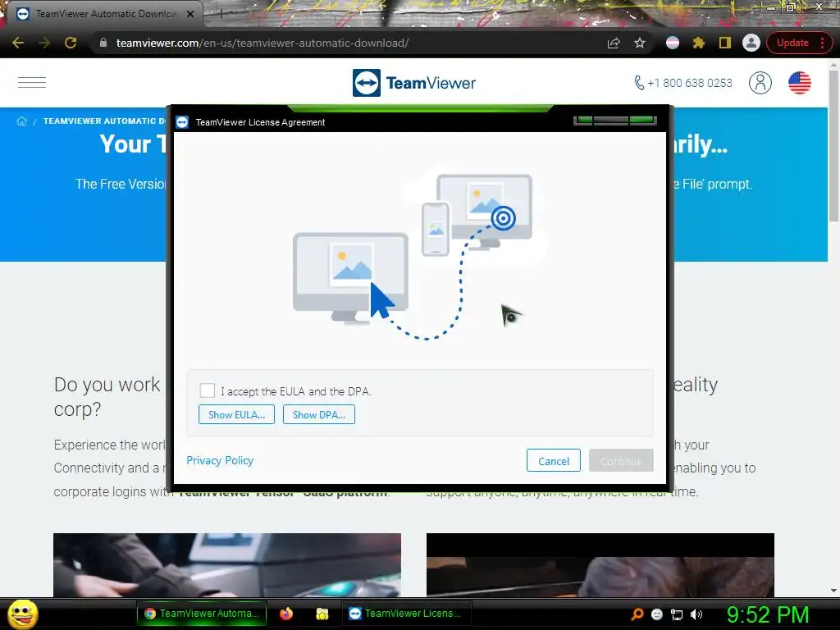Open the US flag language selector

click(799, 83)
